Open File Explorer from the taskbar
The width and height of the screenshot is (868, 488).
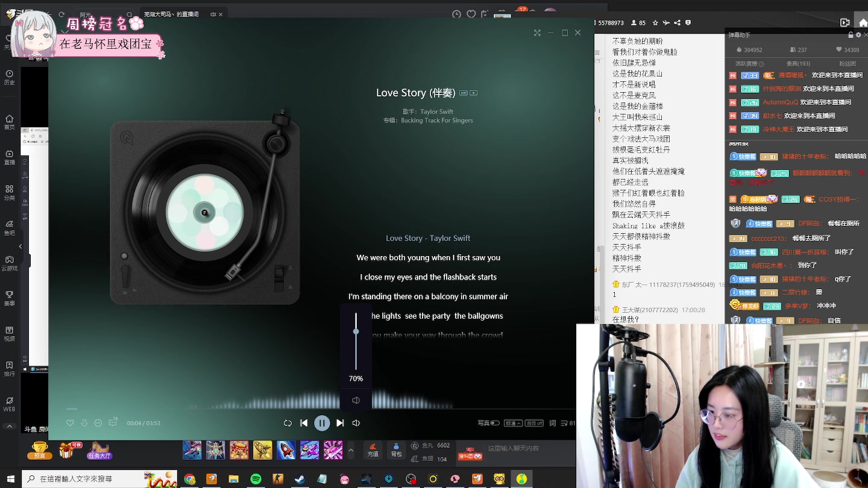(x=233, y=480)
